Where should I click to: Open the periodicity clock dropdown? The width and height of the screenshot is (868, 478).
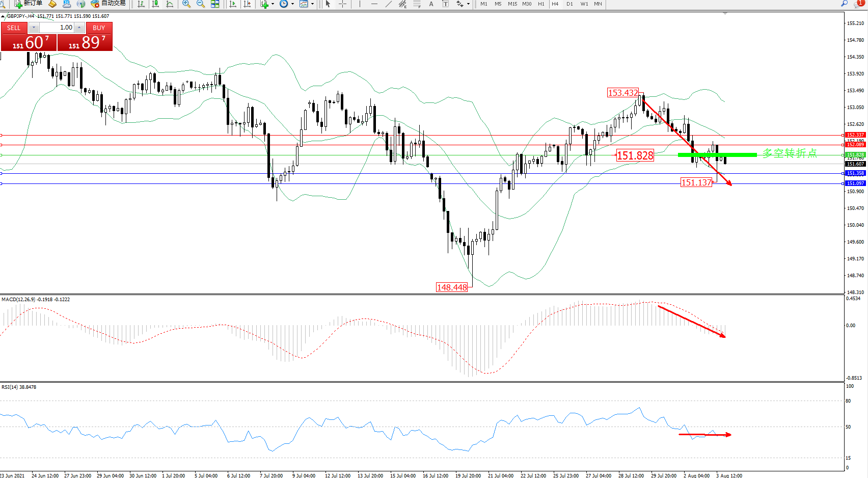(x=292, y=4)
